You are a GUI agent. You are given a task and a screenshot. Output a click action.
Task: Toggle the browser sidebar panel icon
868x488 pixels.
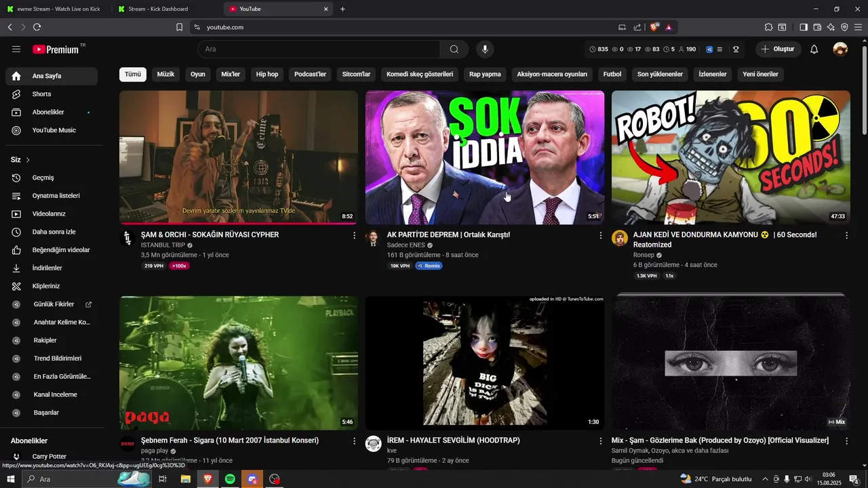click(x=804, y=27)
